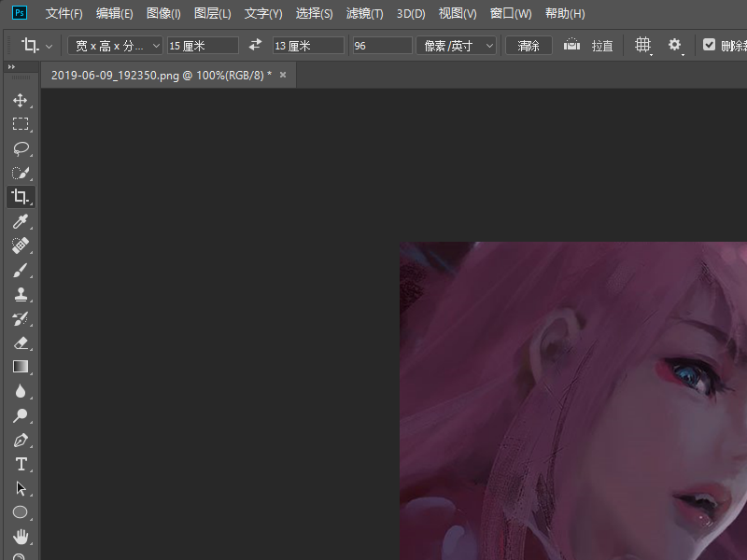Image resolution: width=747 pixels, height=560 pixels.
Task: Open crop overlay grid options
Action: pyautogui.click(x=643, y=46)
